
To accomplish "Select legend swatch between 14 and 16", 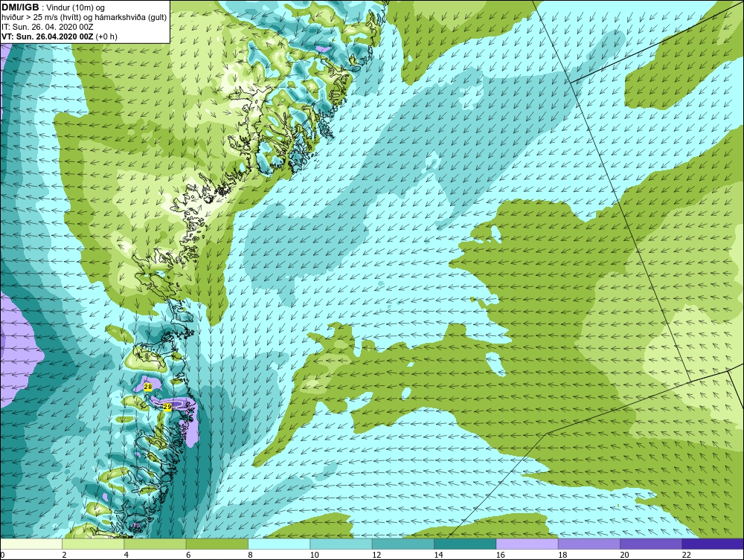I will point(465,544).
